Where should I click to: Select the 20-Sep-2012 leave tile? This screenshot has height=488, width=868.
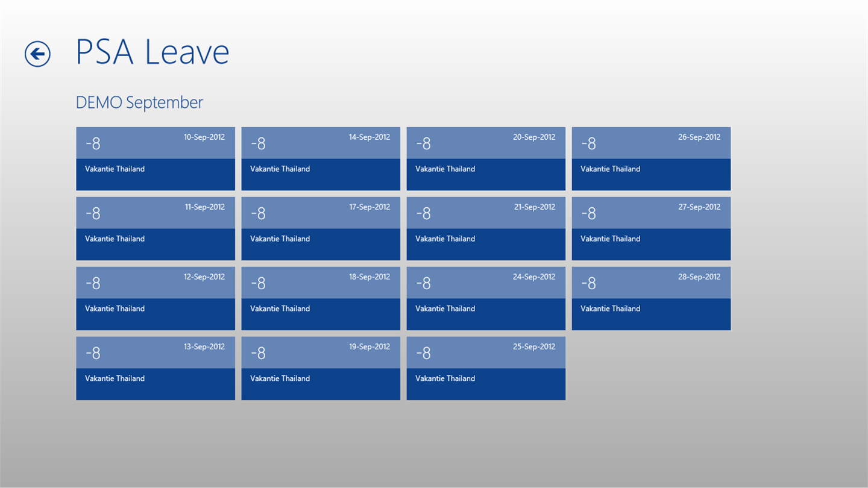pos(486,158)
